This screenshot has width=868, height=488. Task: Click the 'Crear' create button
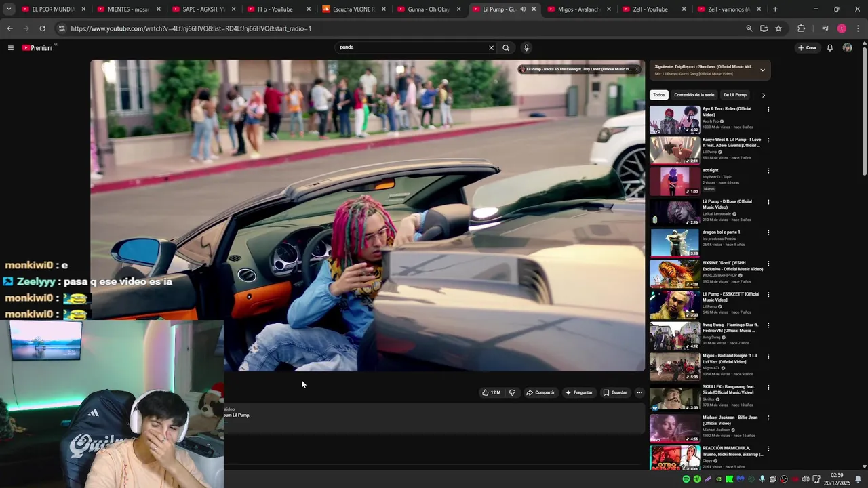pyautogui.click(x=807, y=47)
